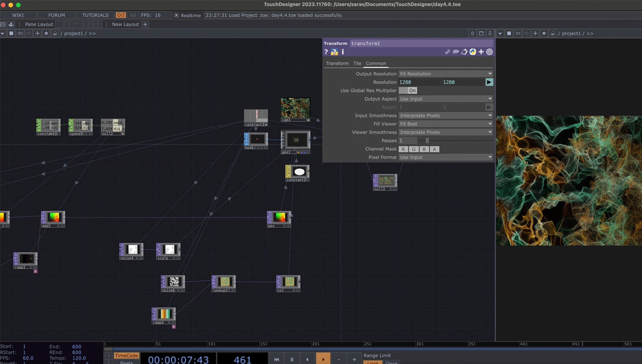
Task: Click the square stop icon in left pane bar
Action: tap(11, 33)
